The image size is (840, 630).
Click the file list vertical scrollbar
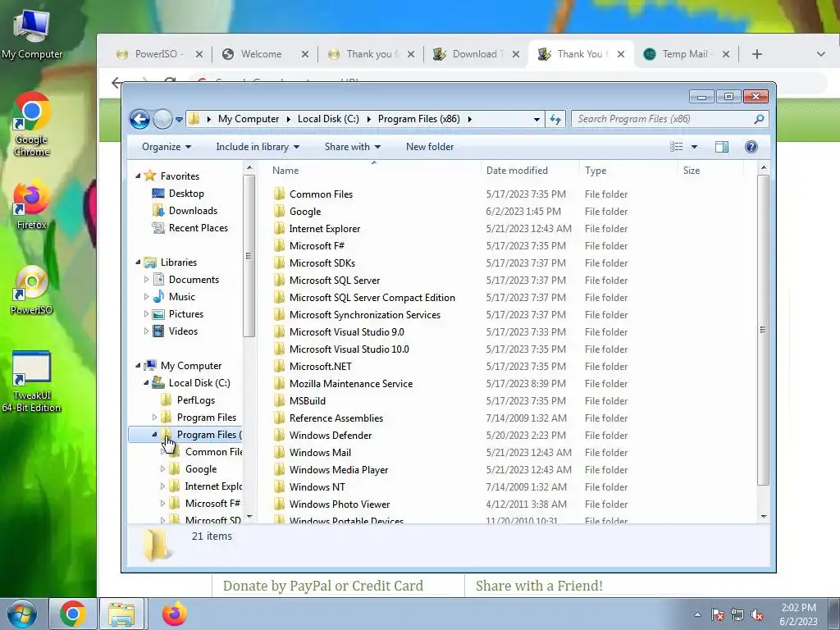click(x=764, y=330)
